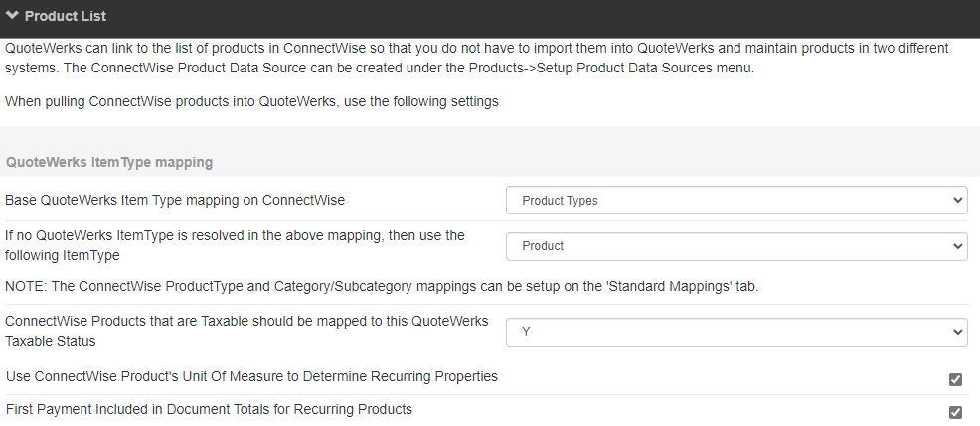Click the Product List header title
The height and width of the screenshot is (426, 980).
[x=66, y=16]
